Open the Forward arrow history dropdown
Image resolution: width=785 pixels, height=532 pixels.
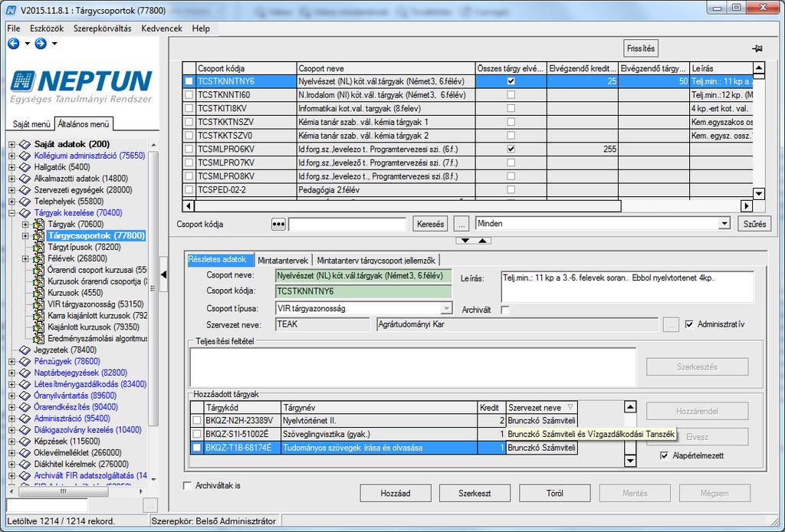[54, 44]
